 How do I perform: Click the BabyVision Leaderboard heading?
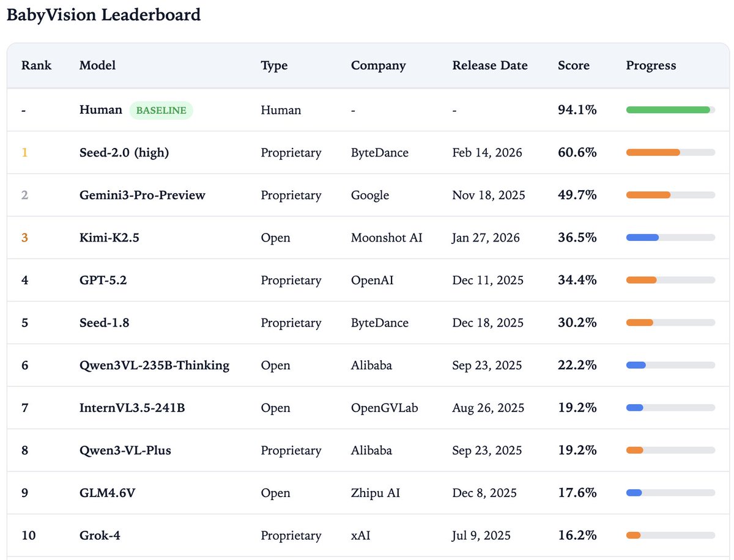point(103,15)
